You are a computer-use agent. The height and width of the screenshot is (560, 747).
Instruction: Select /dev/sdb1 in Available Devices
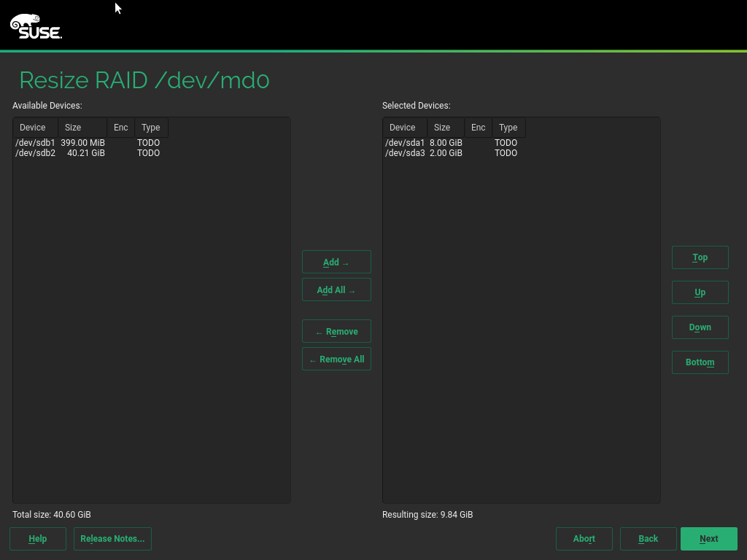point(35,143)
